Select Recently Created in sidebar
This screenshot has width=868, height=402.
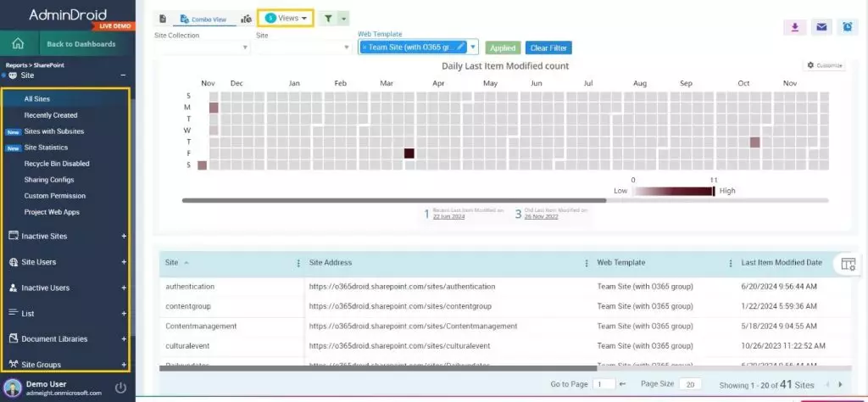[x=51, y=115]
